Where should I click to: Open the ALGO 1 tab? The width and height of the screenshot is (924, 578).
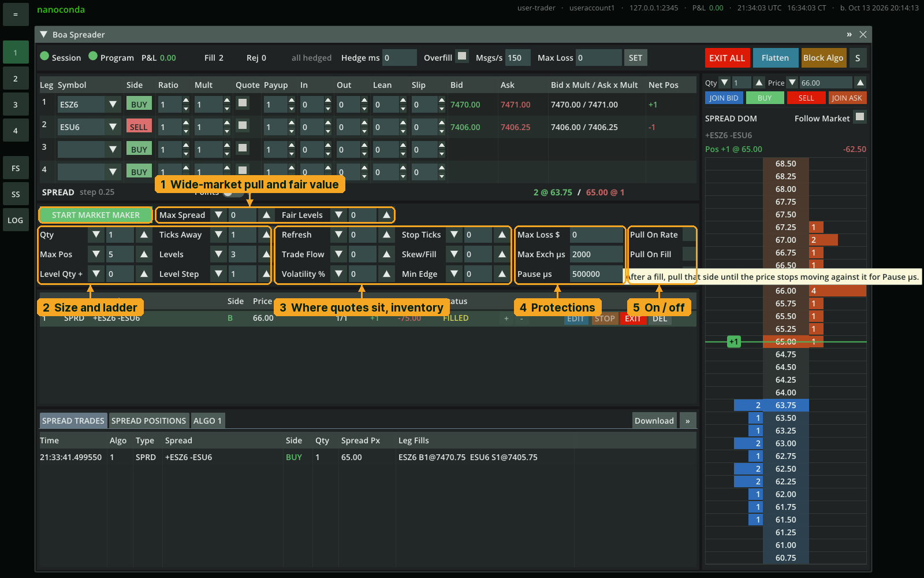207,421
